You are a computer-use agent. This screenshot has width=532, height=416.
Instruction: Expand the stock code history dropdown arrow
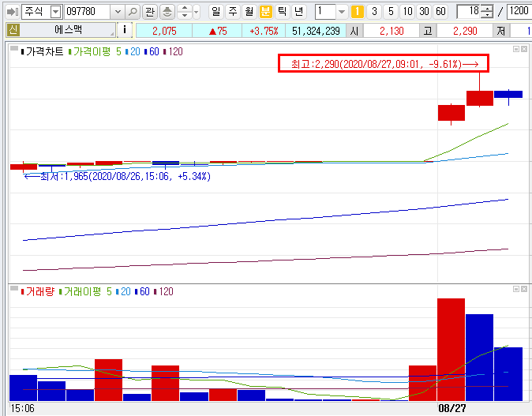118,12
